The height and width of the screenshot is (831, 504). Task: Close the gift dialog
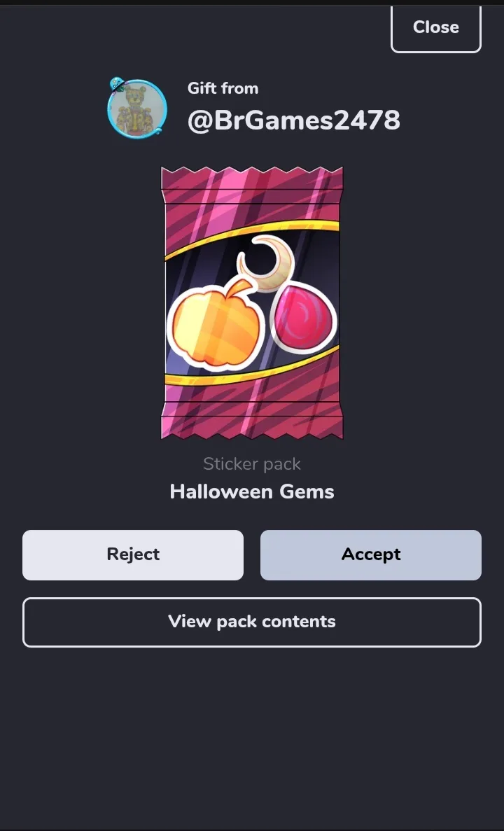click(435, 27)
